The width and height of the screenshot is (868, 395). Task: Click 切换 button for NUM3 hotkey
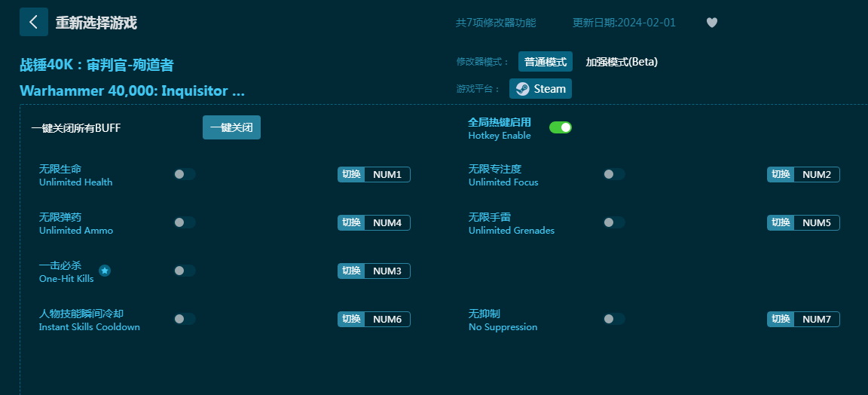351,271
